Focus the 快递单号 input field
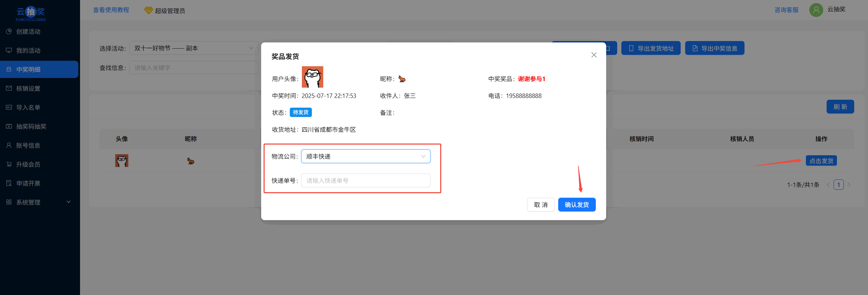The height and width of the screenshot is (295, 868). point(366,180)
